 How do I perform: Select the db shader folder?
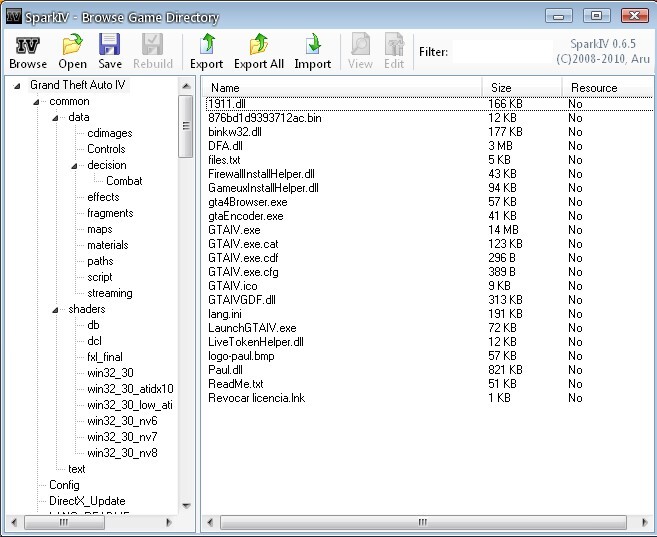(x=93, y=325)
